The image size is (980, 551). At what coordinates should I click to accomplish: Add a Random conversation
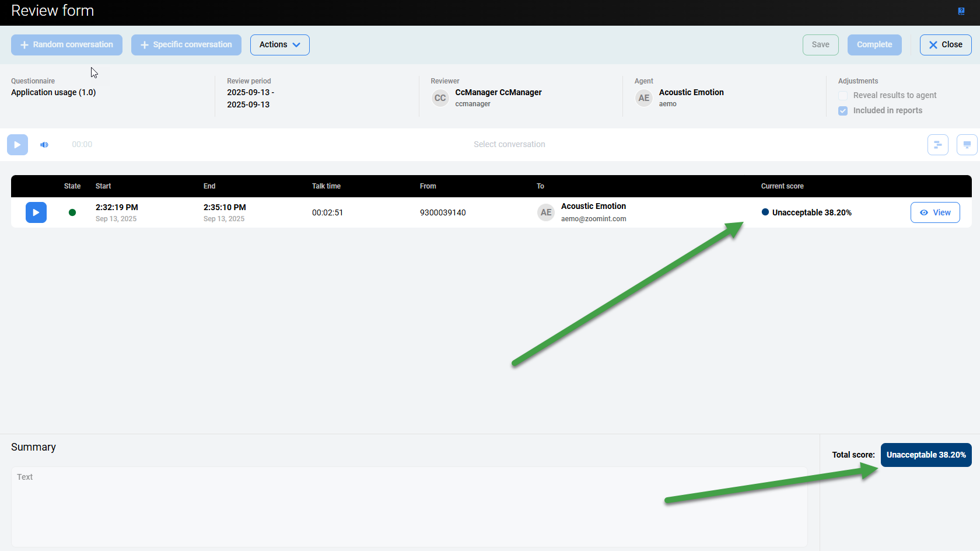point(66,45)
